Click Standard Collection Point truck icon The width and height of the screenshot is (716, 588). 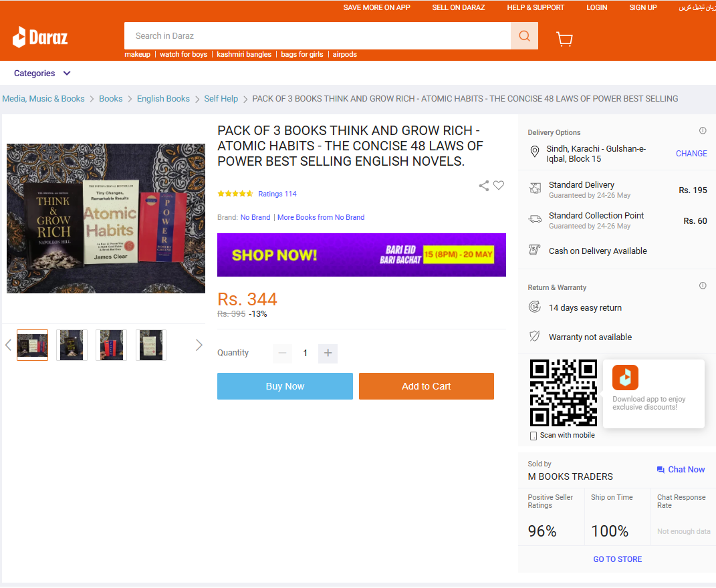click(x=535, y=219)
